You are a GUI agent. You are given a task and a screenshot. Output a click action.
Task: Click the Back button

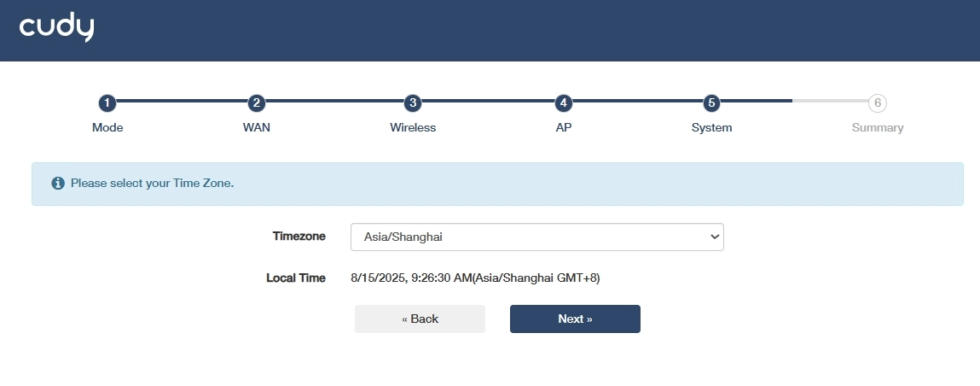[420, 319]
